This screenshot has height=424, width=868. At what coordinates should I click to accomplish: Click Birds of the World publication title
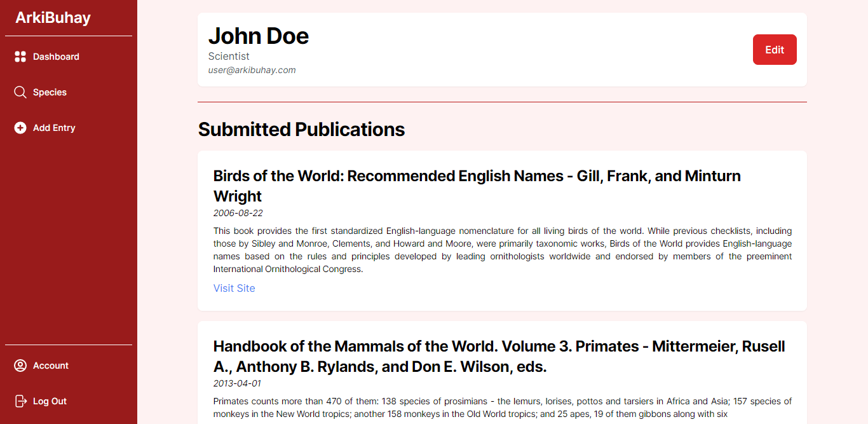pyautogui.click(x=477, y=186)
